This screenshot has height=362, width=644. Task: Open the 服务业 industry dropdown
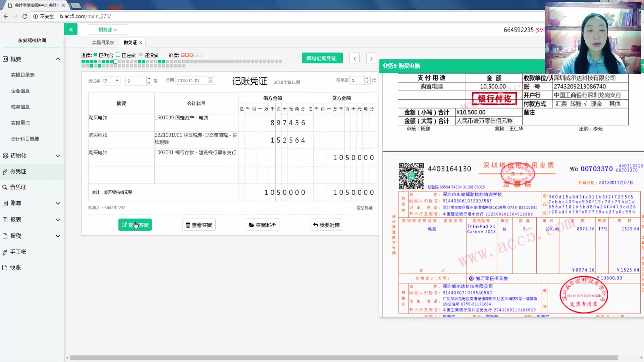coord(108,29)
